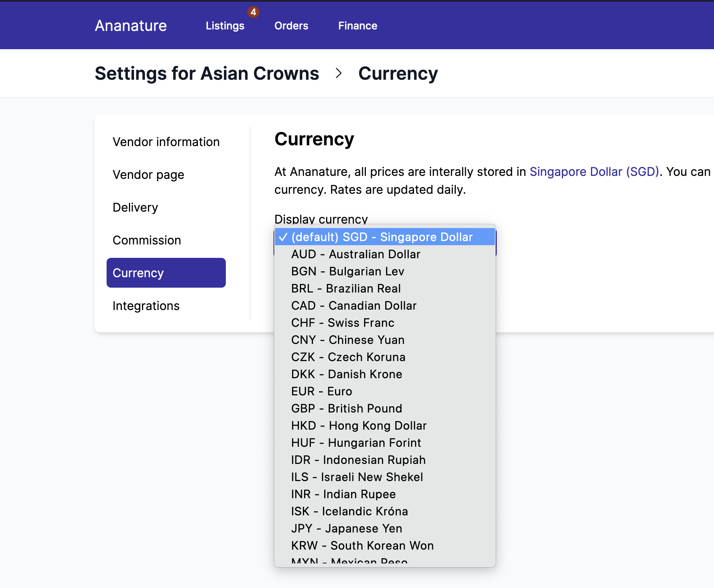Choose JPY - Japanese Yen currency
Screen dimensions: 714x588
tap(346, 528)
